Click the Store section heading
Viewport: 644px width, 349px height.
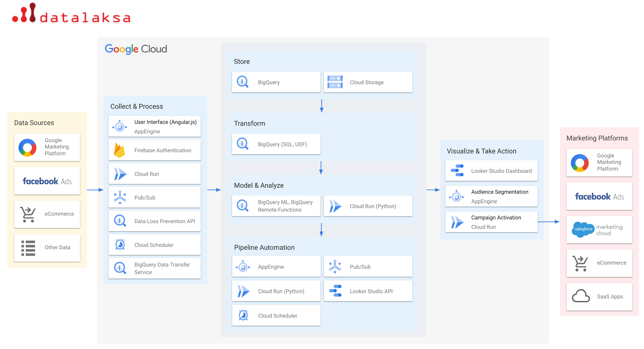[x=242, y=61]
